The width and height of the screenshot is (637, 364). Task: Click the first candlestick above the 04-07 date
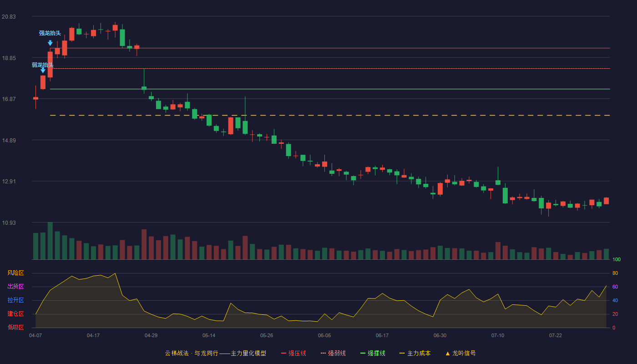click(35, 97)
